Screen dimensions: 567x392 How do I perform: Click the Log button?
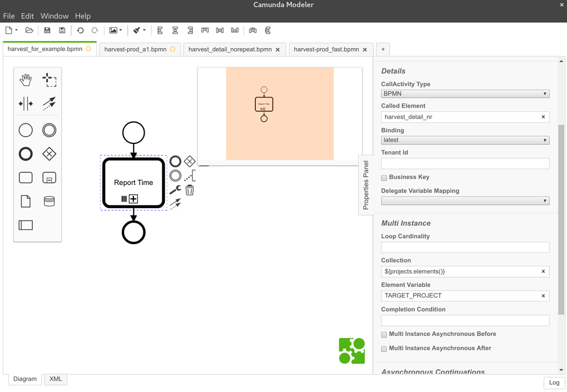[x=554, y=383]
